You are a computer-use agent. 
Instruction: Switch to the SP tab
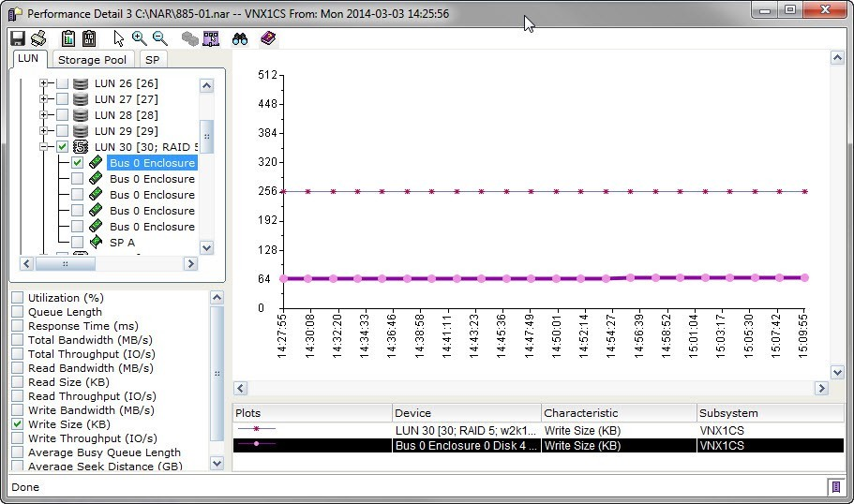click(x=153, y=60)
